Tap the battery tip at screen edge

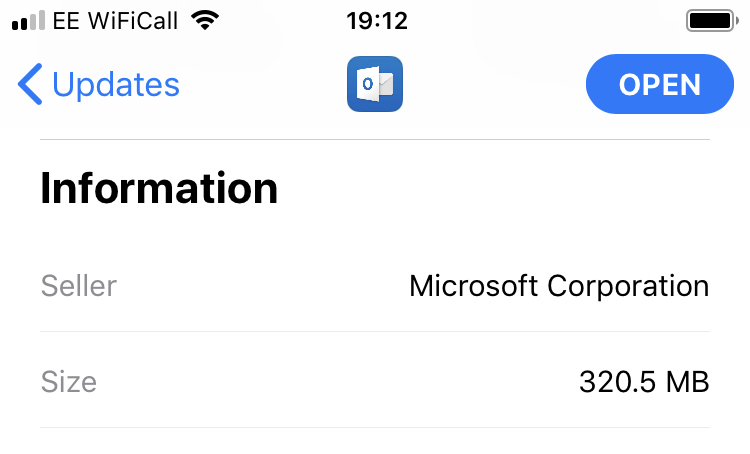737,21
